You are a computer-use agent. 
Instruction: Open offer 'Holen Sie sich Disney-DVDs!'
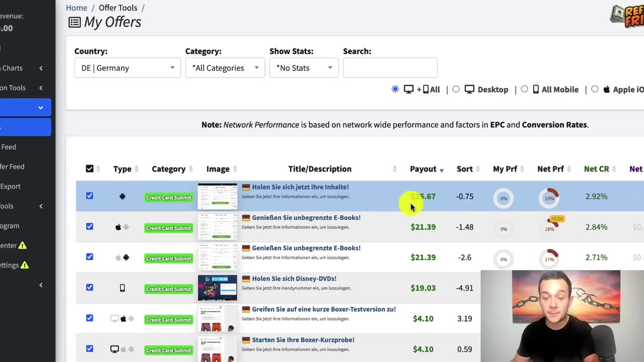coord(294,279)
